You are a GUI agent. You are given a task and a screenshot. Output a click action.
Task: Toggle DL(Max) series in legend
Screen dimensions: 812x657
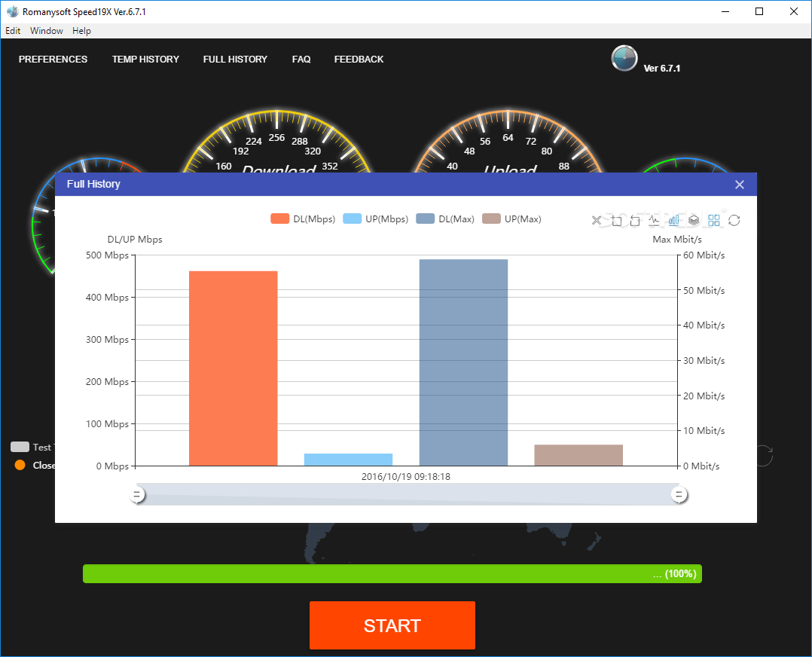click(445, 218)
